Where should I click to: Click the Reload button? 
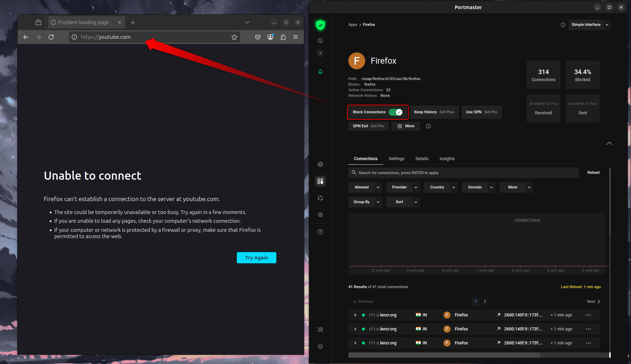coord(593,173)
